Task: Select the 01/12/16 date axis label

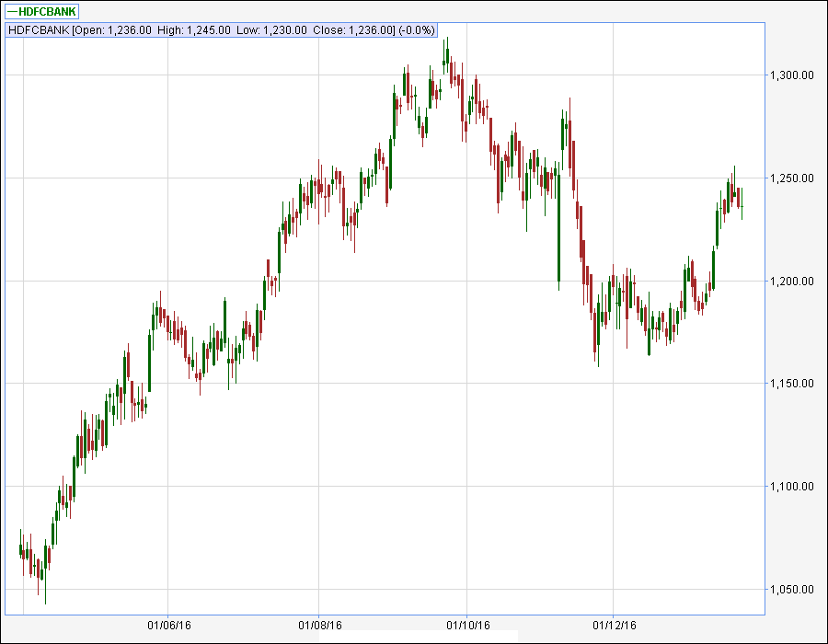Action: 615,626
